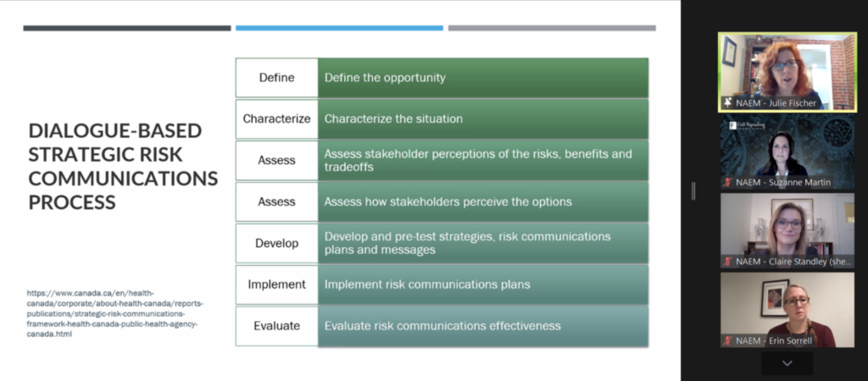
Task: Click the blue bar atop the slide
Action: pyautogui.click(x=339, y=28)
